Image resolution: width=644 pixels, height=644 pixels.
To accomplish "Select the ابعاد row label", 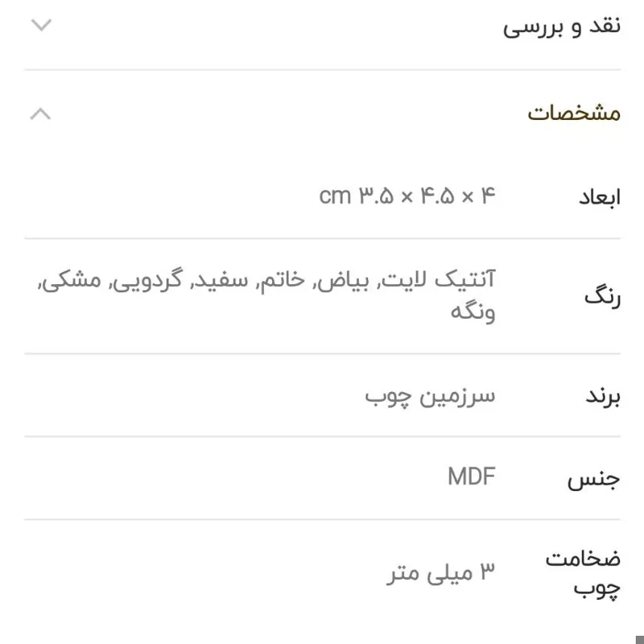I will tap(599, 197).
